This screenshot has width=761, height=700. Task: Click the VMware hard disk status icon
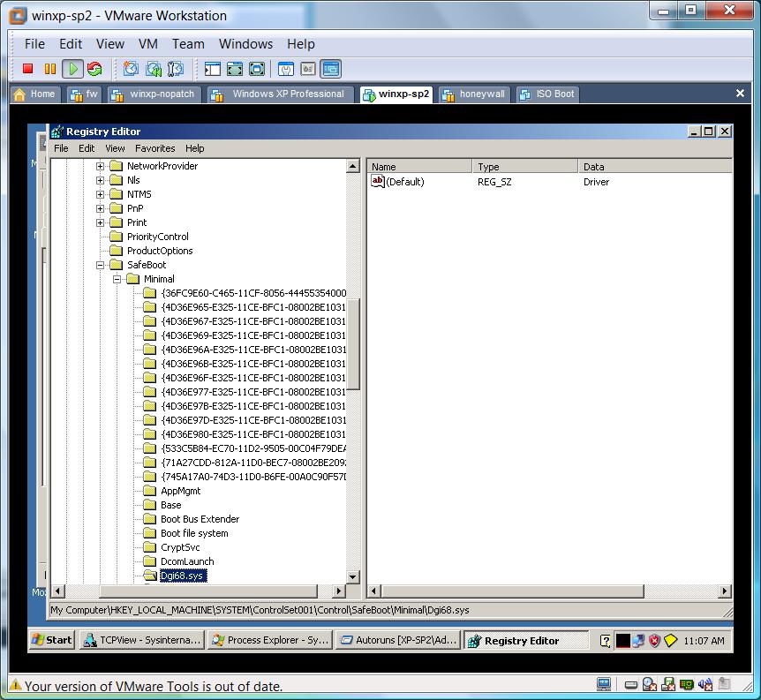pos(631,684)
